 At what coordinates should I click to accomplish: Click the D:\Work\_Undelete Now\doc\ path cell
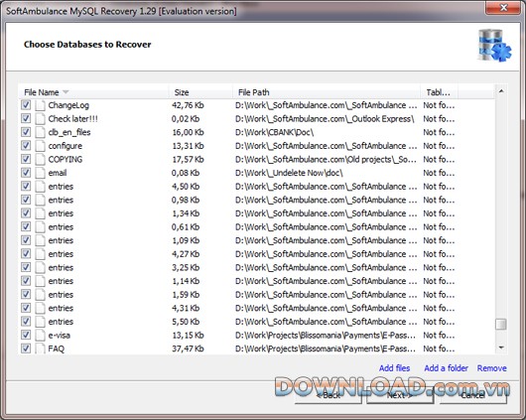point(289,173)
